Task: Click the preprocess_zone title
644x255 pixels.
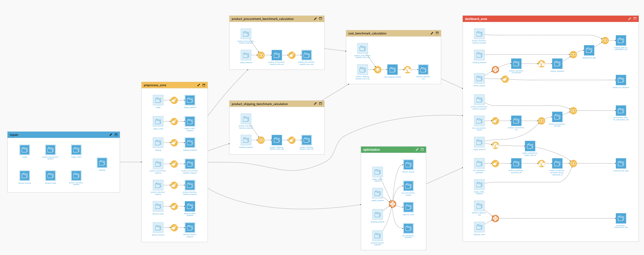Action: tap(155, 85)
